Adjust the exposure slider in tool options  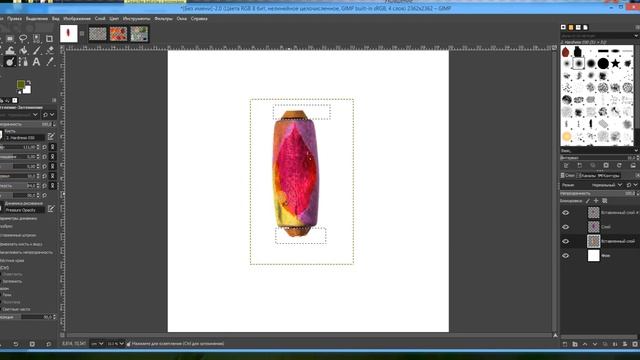27,317
